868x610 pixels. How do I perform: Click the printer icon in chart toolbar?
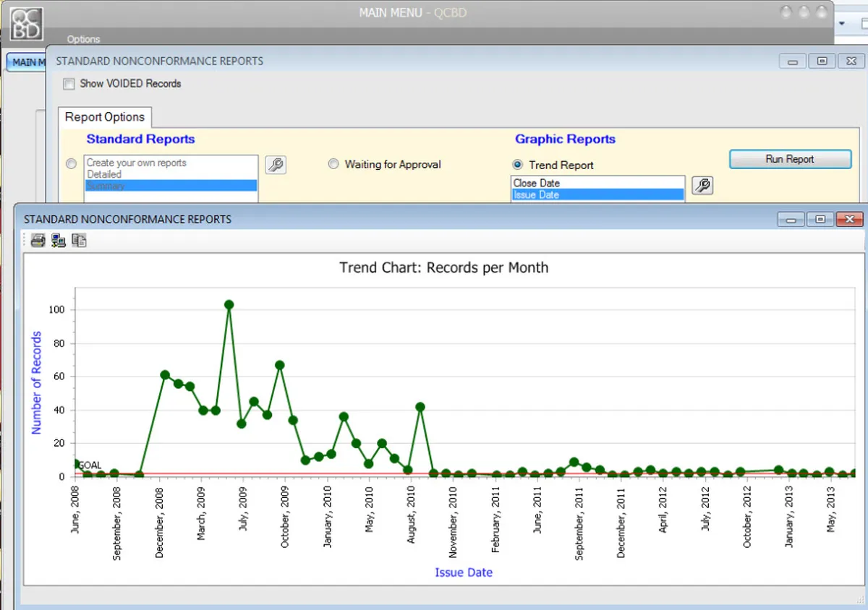[38, 241]
